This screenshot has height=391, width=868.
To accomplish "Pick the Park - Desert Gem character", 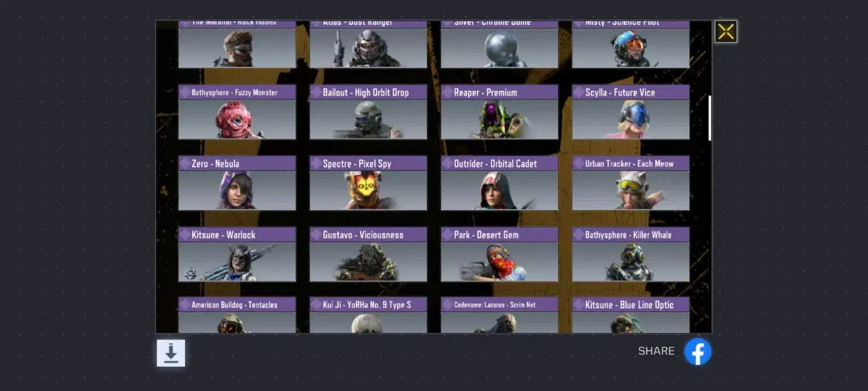I will pos(500,254).
